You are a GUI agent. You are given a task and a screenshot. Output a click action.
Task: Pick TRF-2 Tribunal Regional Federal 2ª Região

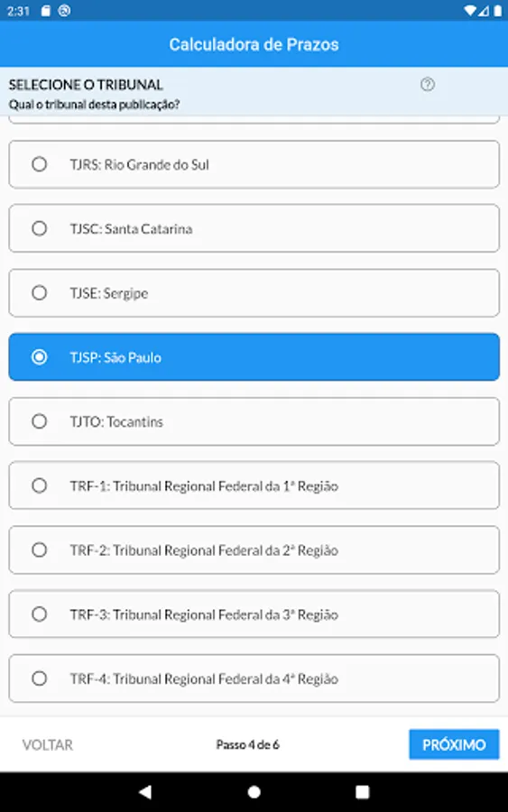[x=254, y=549]
